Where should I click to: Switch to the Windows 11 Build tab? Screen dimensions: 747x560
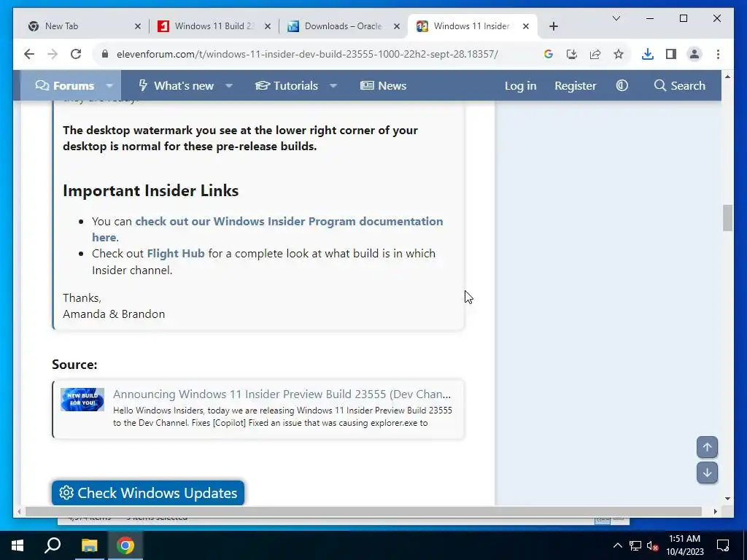click(x=214, y=26)
